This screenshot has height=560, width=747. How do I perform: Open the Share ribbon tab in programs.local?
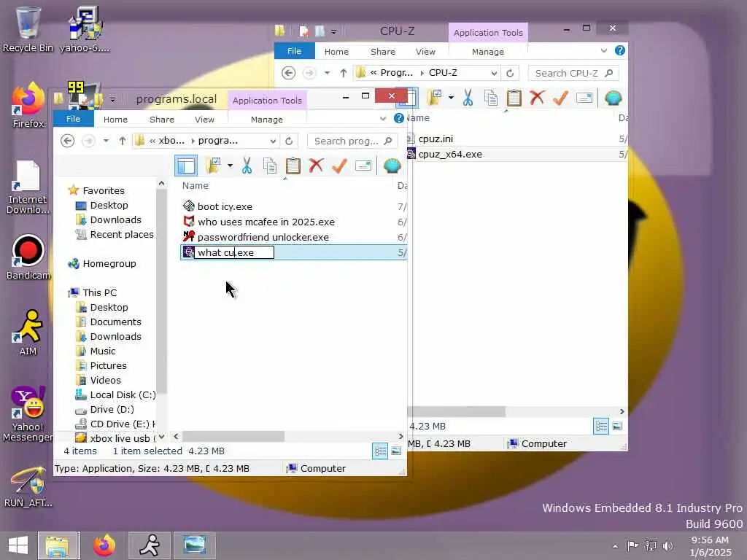pos(161,120)
